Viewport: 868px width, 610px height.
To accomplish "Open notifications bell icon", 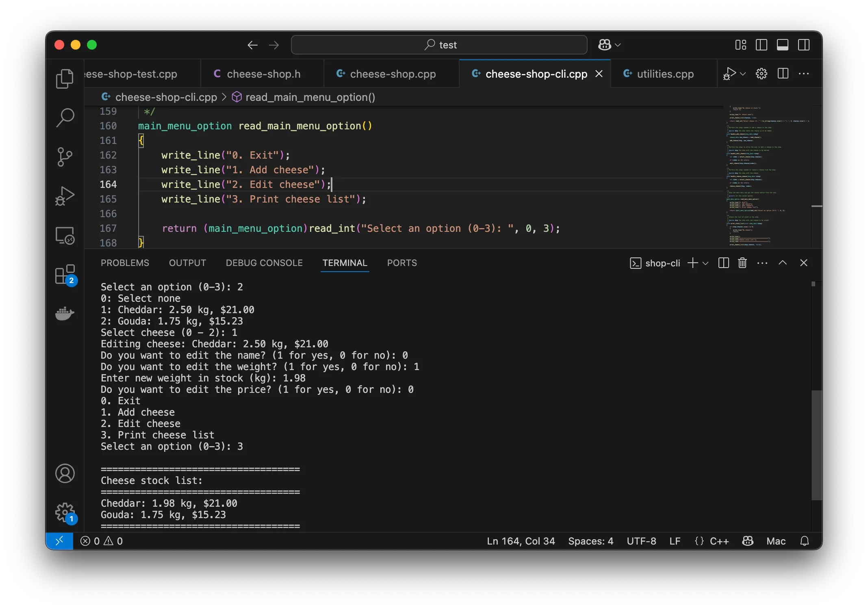I will point(805,541).
